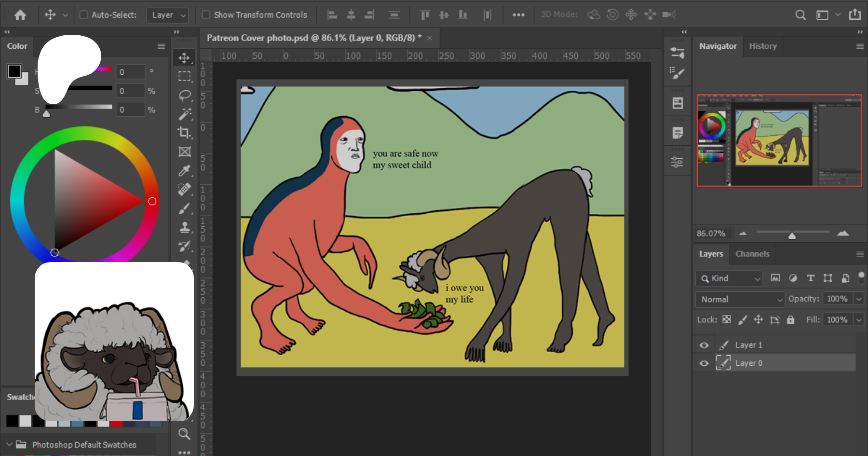
Task: Select the Crop tool
Action: coord(184,132)
